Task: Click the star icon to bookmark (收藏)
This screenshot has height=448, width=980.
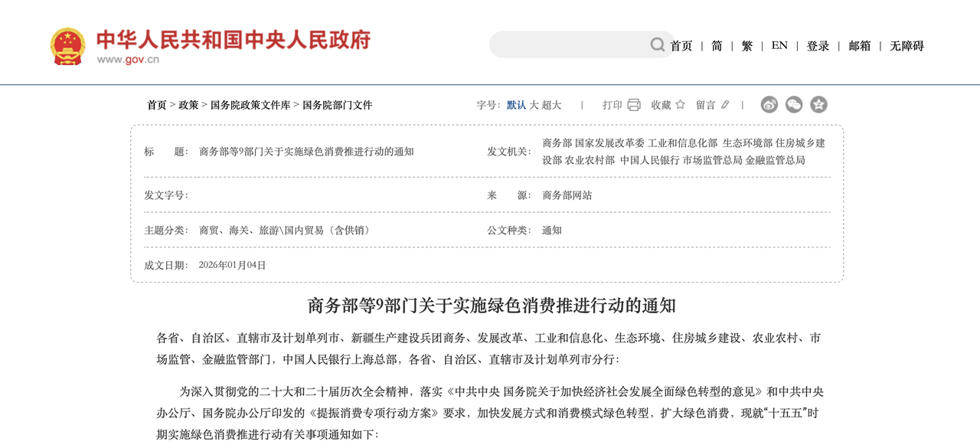Action: click(680, 105)
